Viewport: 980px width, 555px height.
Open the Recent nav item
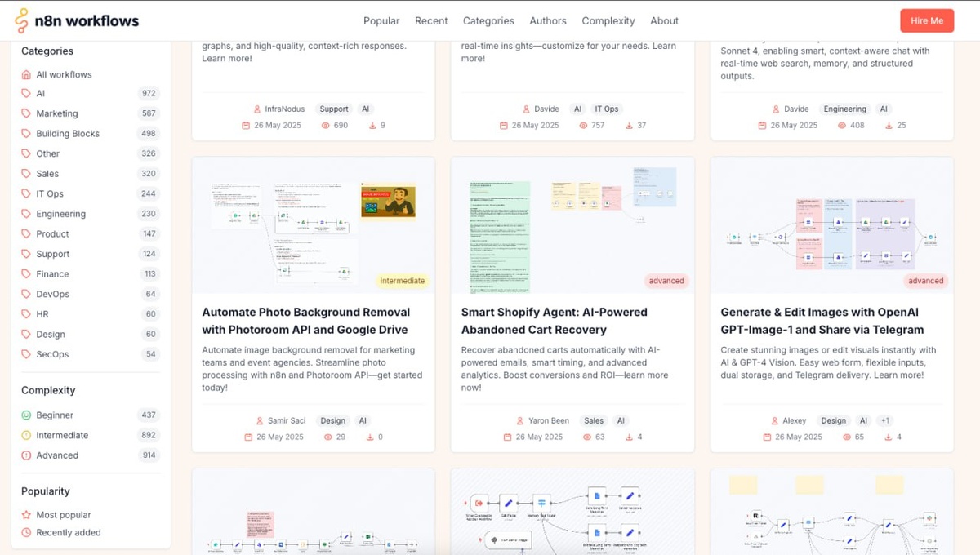(431, 21)
